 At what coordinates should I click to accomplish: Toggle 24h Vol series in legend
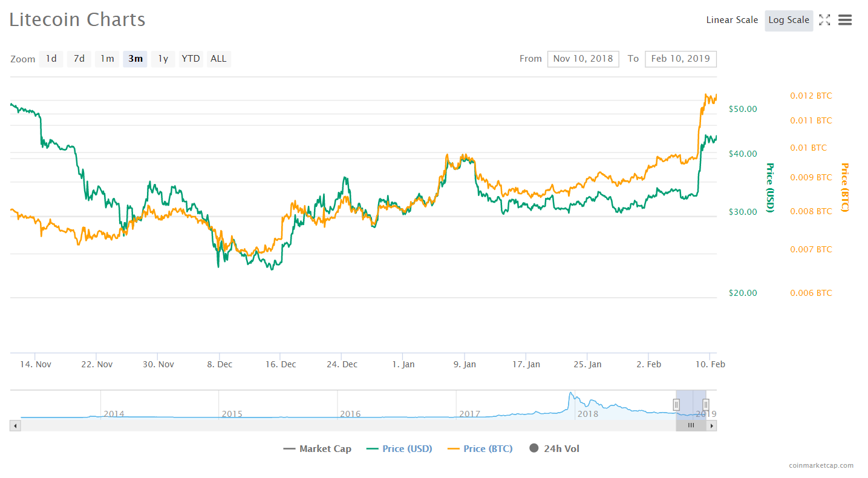point(555,448)
